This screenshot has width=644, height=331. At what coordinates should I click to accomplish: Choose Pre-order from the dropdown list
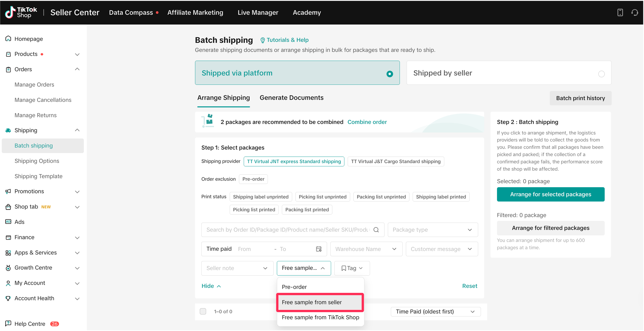pyautogui.click(x=320, y=287)
